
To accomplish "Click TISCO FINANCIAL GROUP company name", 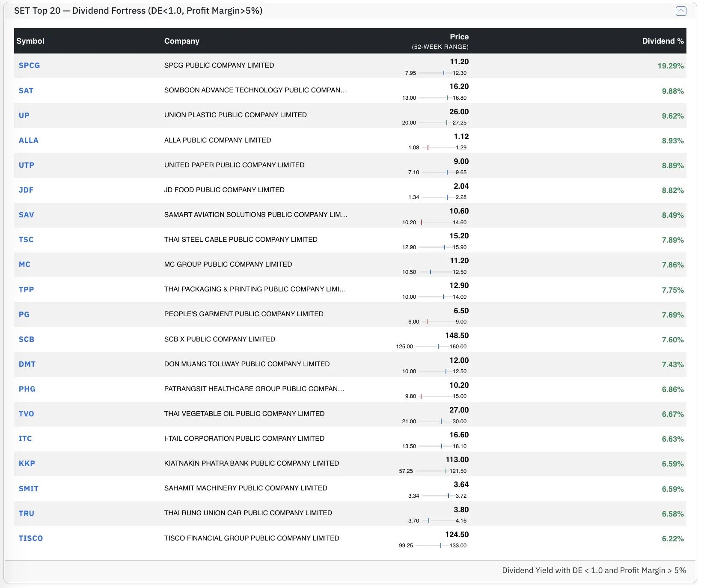I will tap(252, 538).
